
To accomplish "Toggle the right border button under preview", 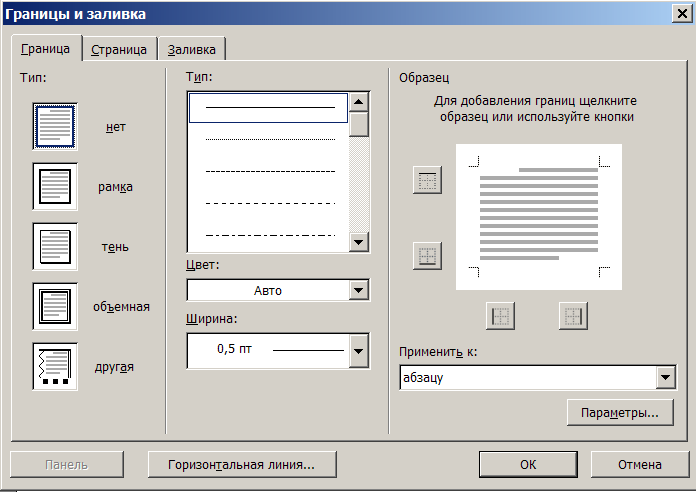I will pyautogui.click(x=573, y=316).
